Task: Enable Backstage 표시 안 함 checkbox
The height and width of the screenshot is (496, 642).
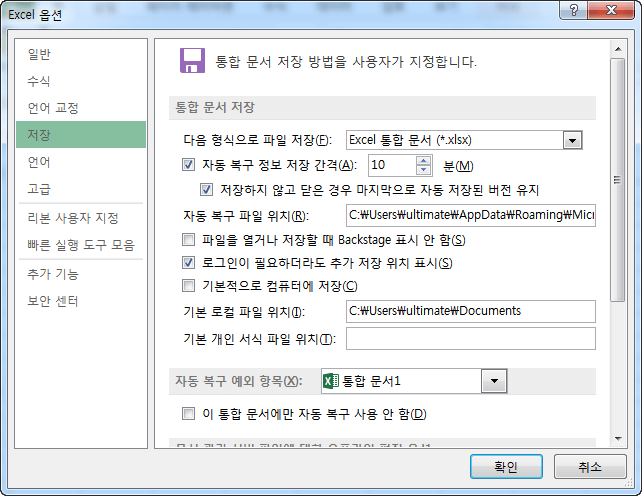Action: pos(188,239)
